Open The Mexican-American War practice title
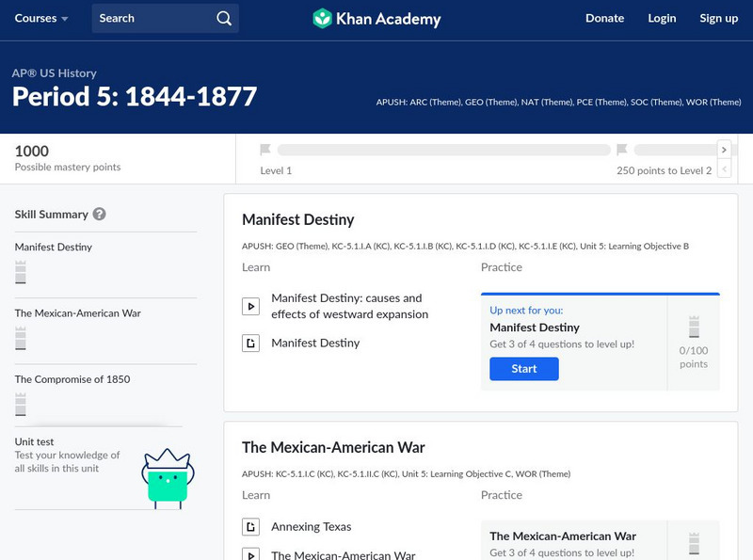Viewport: 753px width, 560px height. tap(563, 536)
